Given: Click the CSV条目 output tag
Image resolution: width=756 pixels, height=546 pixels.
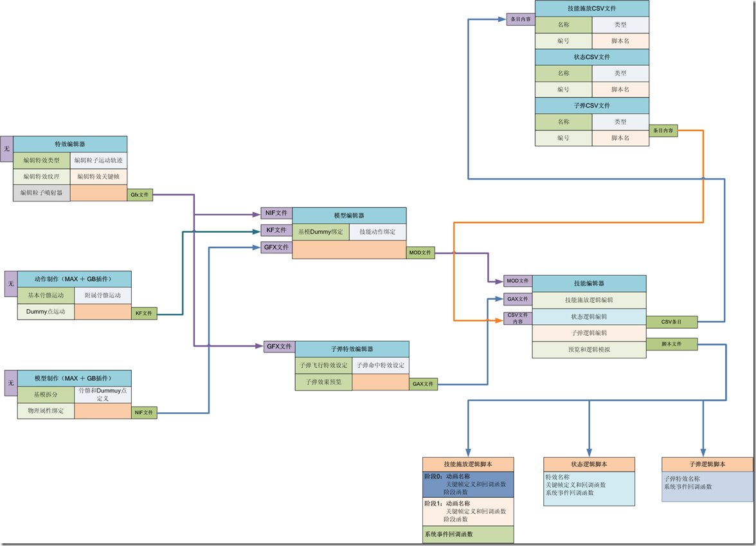Looking at the screenshot, I should [672, 322].
